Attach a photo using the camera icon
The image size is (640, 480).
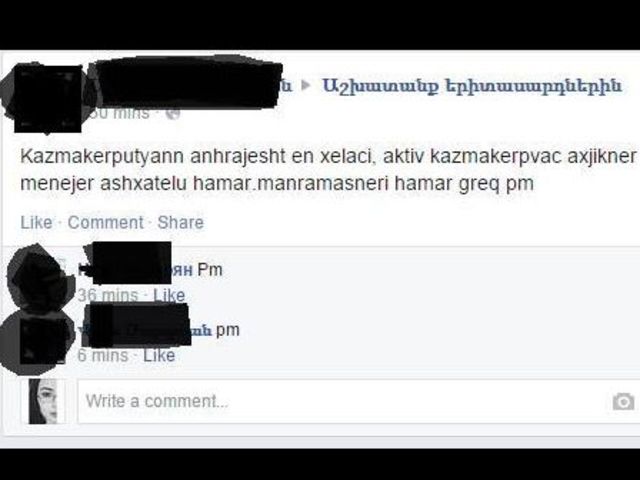[x=623, y=402]
